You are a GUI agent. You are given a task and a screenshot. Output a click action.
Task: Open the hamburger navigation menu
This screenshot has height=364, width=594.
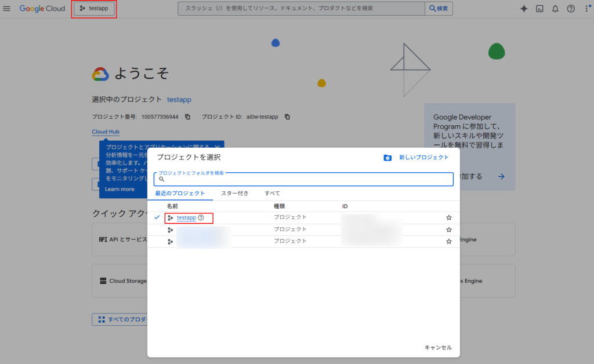tap(7, 9)
